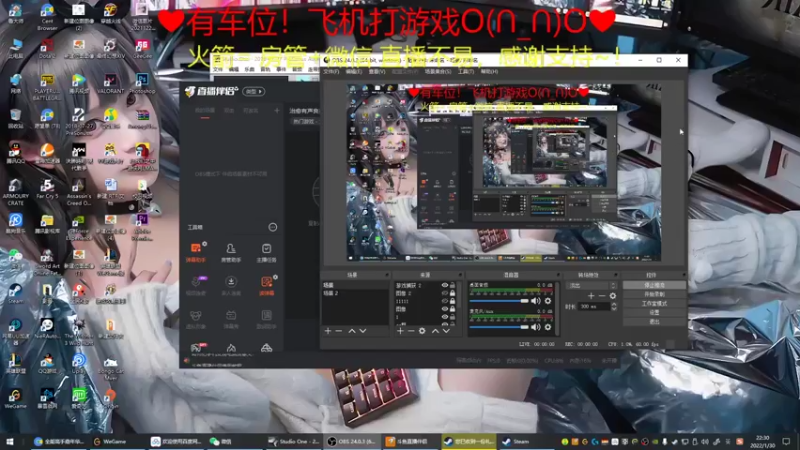
Task: Toggle visibility eye of 游戏捕获 2 source
Action: coord(444,285)
